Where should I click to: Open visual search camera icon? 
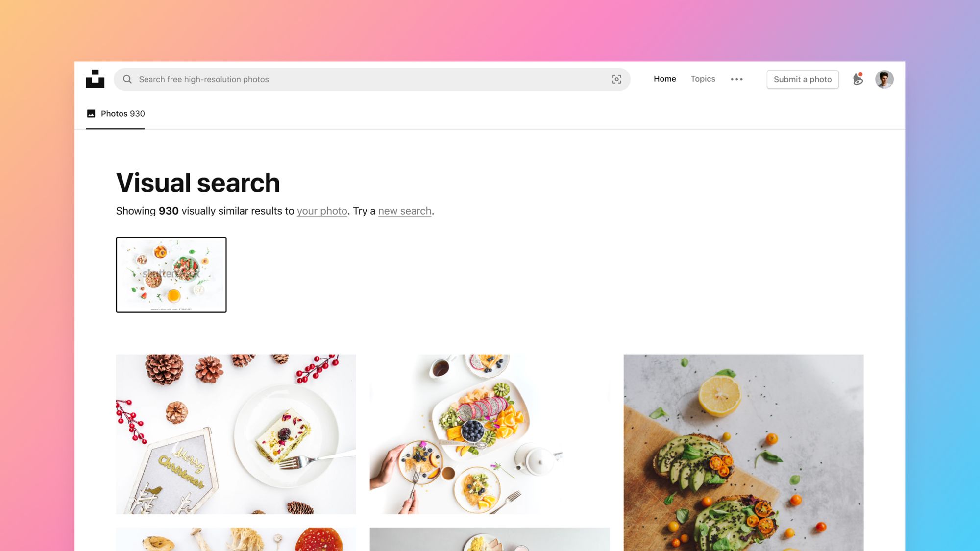(x=616, y=79)
